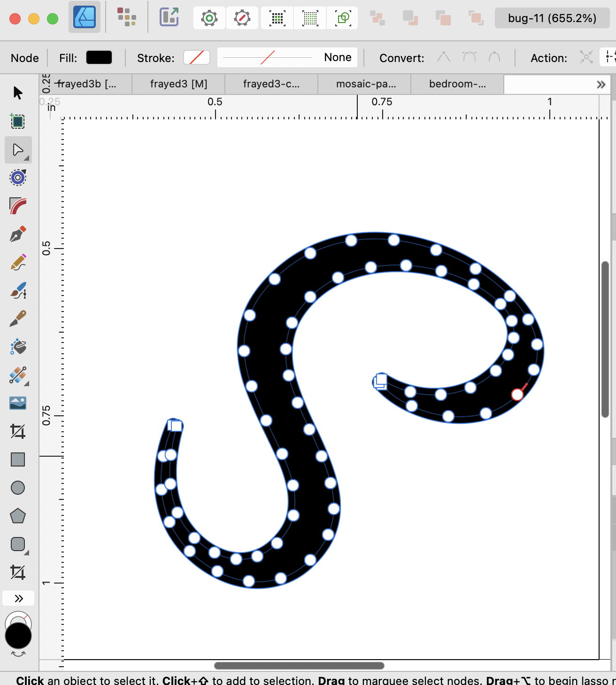Screen dimensions: 616x685
Task: Expand more tools in toolbar
Action: (18, 598)
